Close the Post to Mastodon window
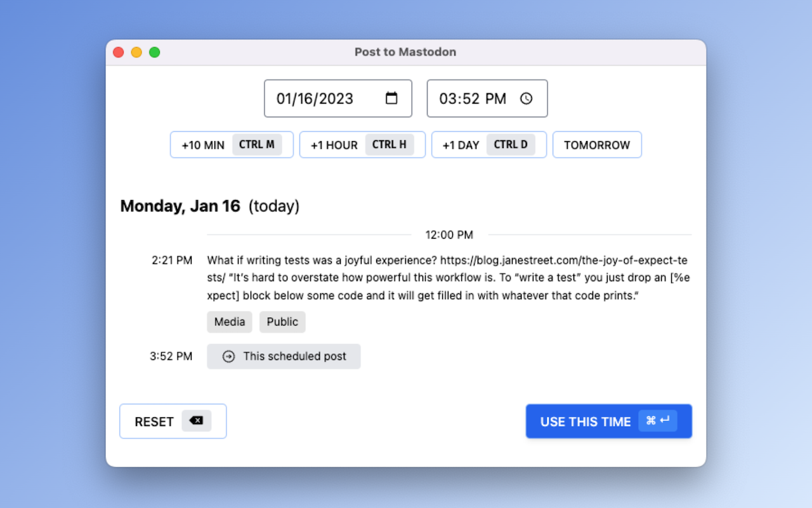Image resolution: width=812 pixels, height=508 pixels. pyautogui.click(x=119, y=52)
